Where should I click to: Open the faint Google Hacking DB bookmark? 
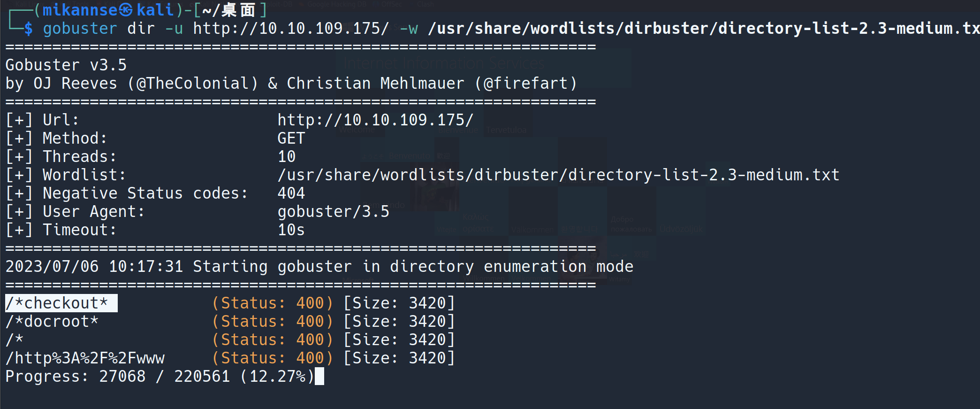[x=335, y=4]
